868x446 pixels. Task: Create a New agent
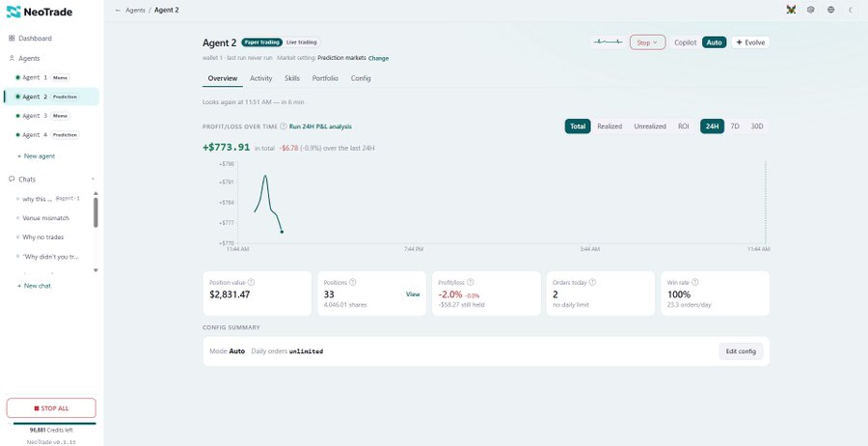click(x=36, y=156)
